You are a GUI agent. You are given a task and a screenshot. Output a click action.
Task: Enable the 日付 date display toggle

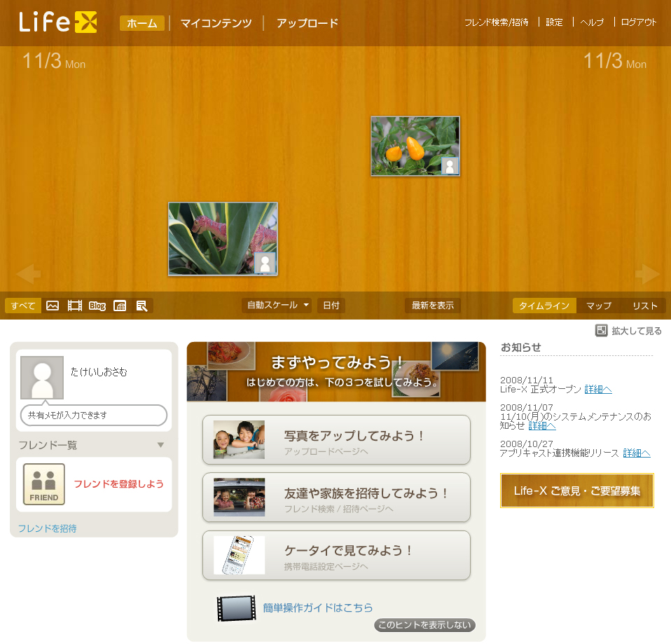pyautogui.click(x=331, y=306)
